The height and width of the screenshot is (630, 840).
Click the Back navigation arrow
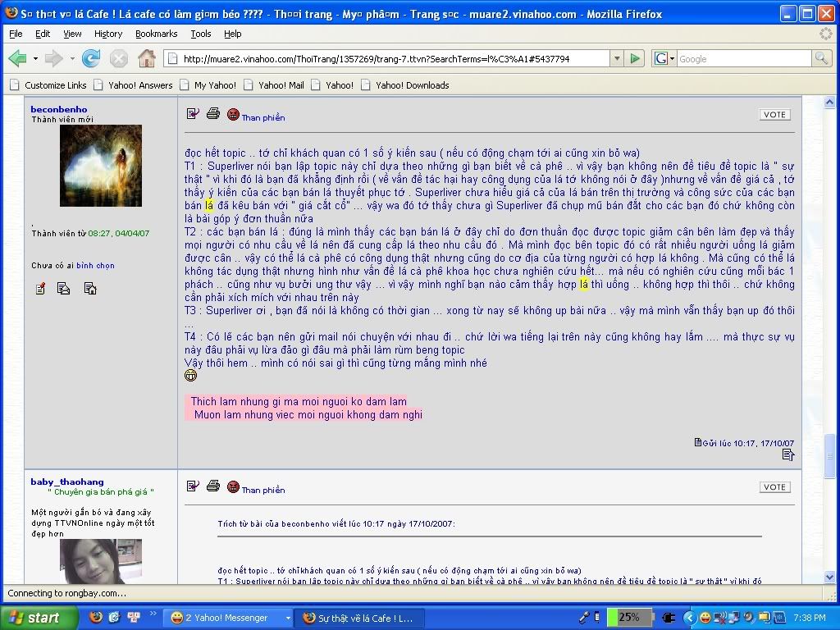point(17,58)
